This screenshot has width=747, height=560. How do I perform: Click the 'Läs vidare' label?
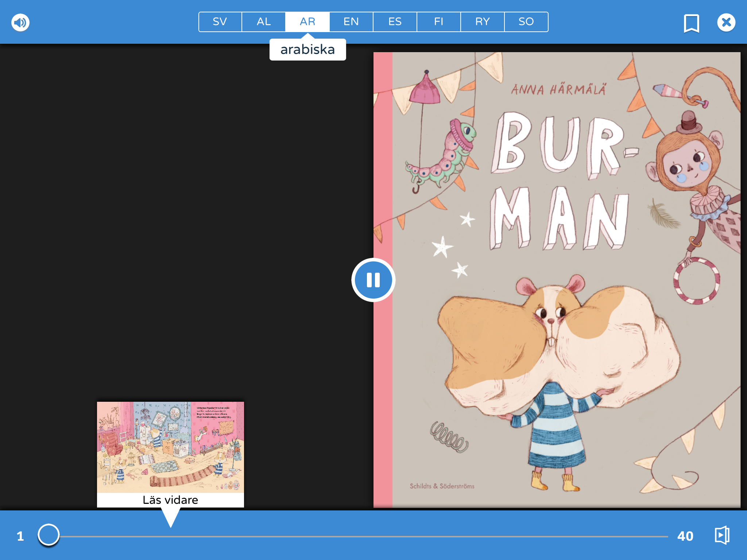170,500
